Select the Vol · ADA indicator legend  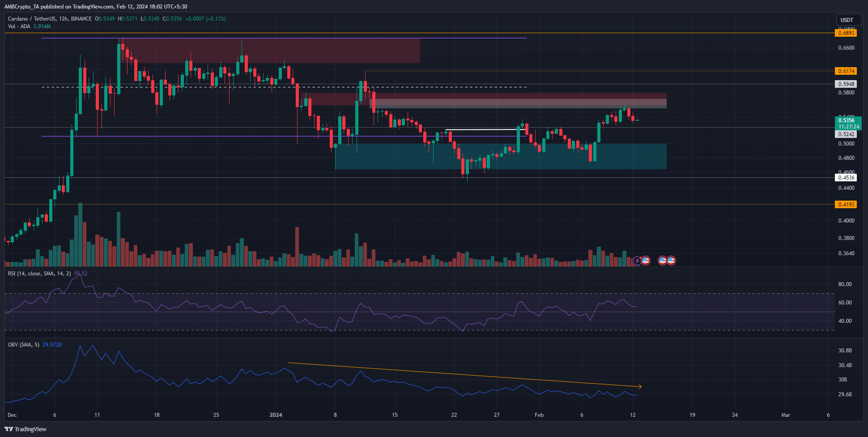19,26
